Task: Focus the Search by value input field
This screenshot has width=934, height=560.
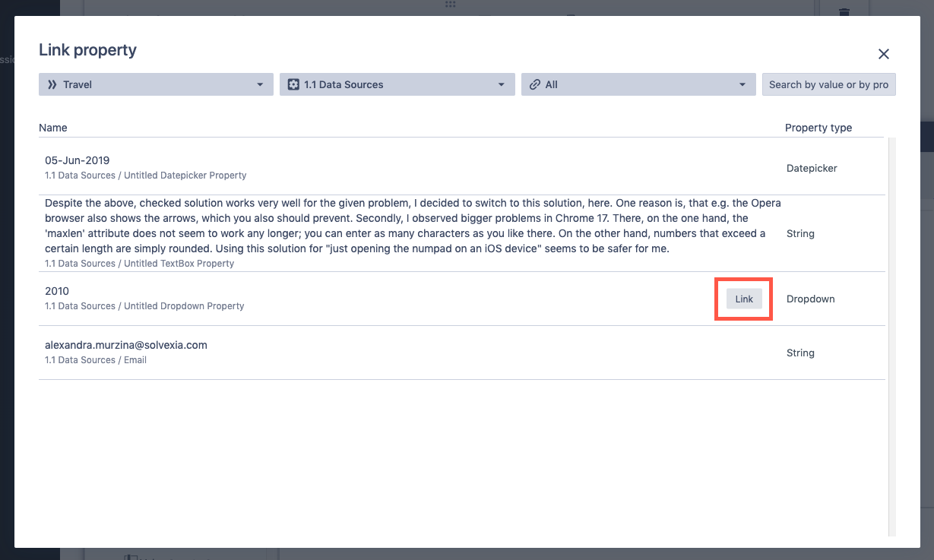Action: coord(828,84)
